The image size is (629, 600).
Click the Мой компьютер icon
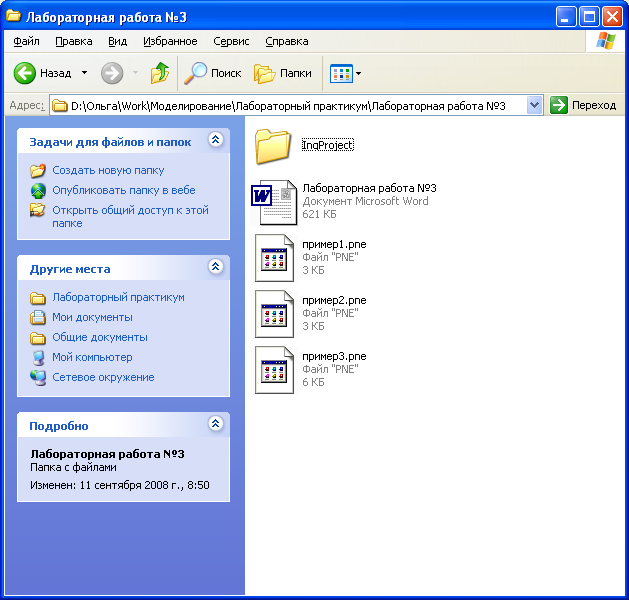pos(38,358)
